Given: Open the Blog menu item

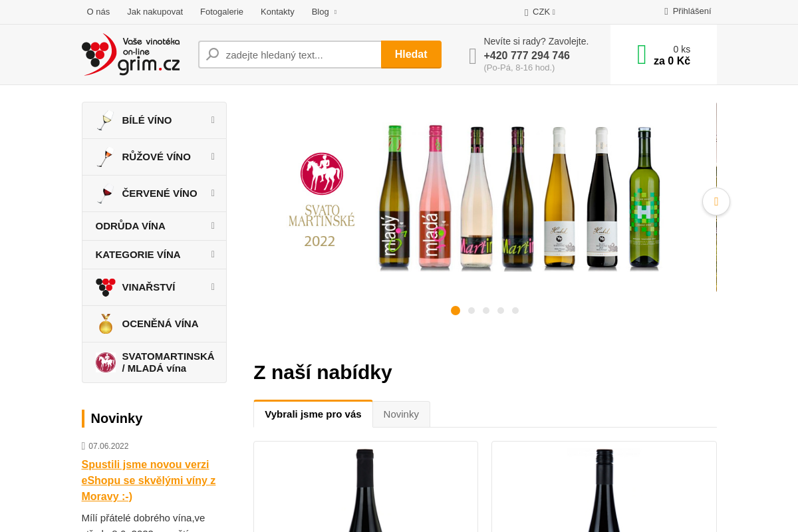Looking at the screenshot, I should point(319,11).
